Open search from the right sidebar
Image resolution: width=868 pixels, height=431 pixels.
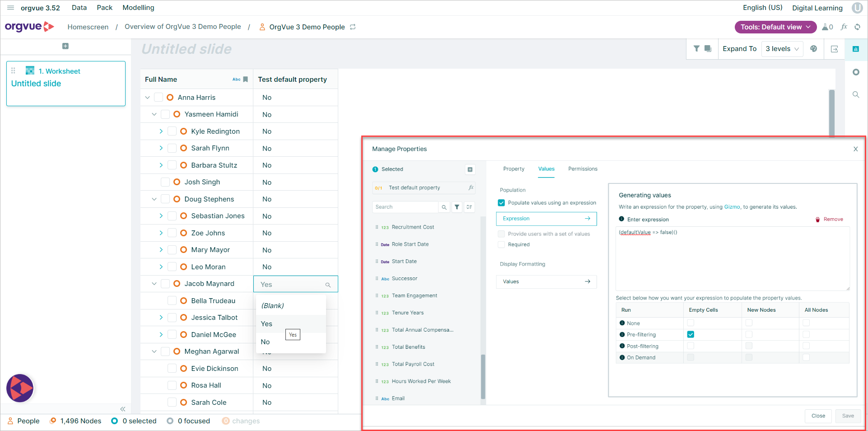coord(856,94)
